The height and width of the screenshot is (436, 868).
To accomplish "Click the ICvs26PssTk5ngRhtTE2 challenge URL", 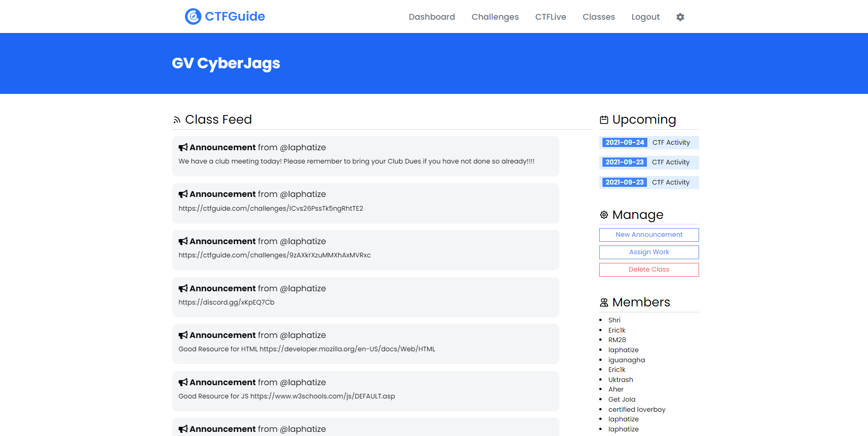I will click(x=271, y=208).
